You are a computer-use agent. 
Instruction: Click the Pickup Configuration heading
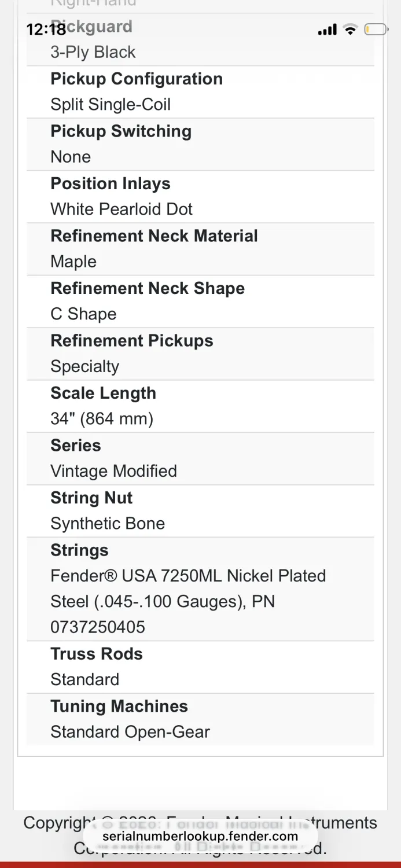pos(137,79)
